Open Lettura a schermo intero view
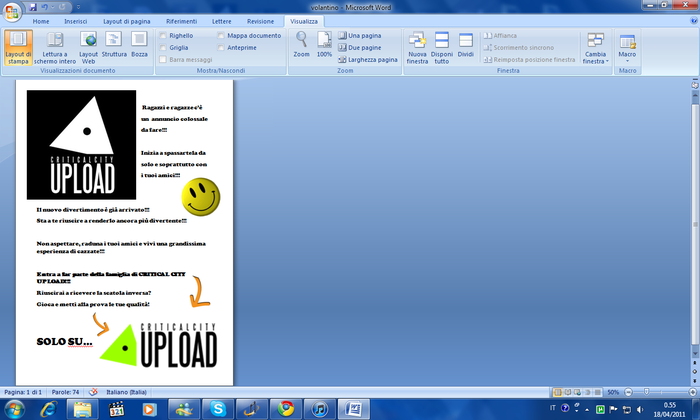Viewport: 700px width, 420px height. (x=55, y=48)
